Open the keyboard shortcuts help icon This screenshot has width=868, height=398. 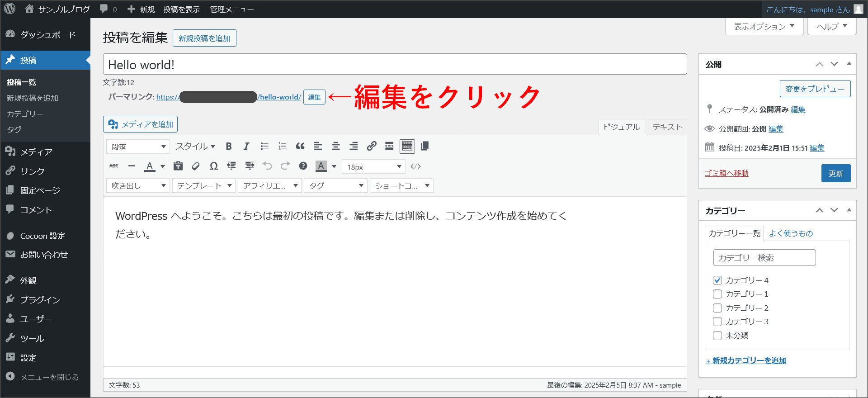(x=303, y=166)
